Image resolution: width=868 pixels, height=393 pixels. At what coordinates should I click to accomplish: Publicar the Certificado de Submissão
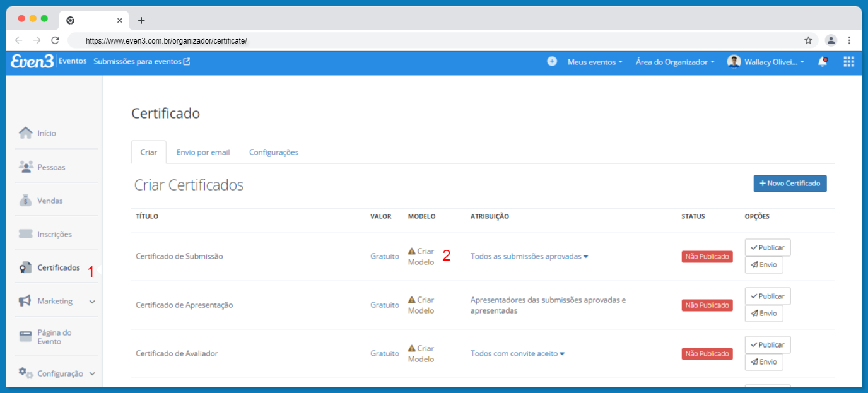pyautogui.click(x=768, y=248)
